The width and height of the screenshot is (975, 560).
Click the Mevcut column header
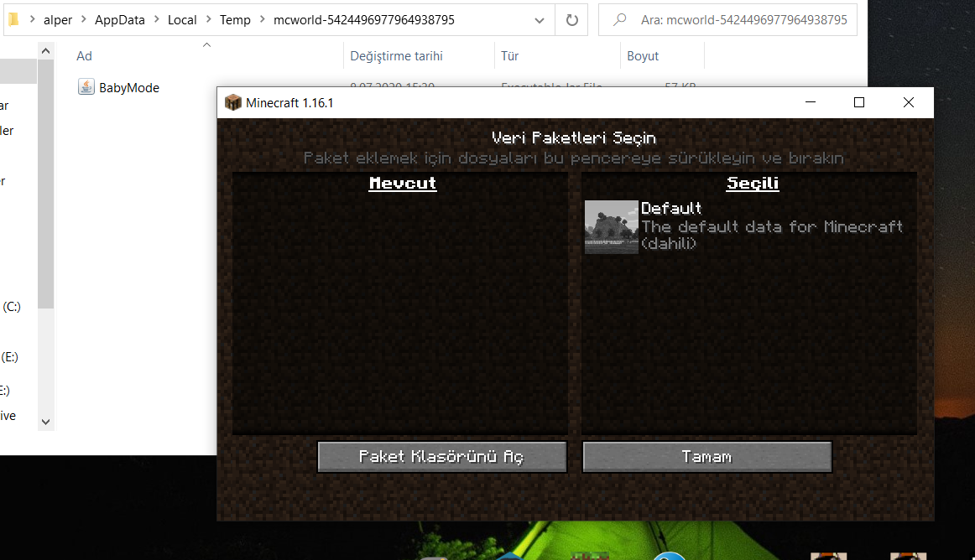coord(402,184)
